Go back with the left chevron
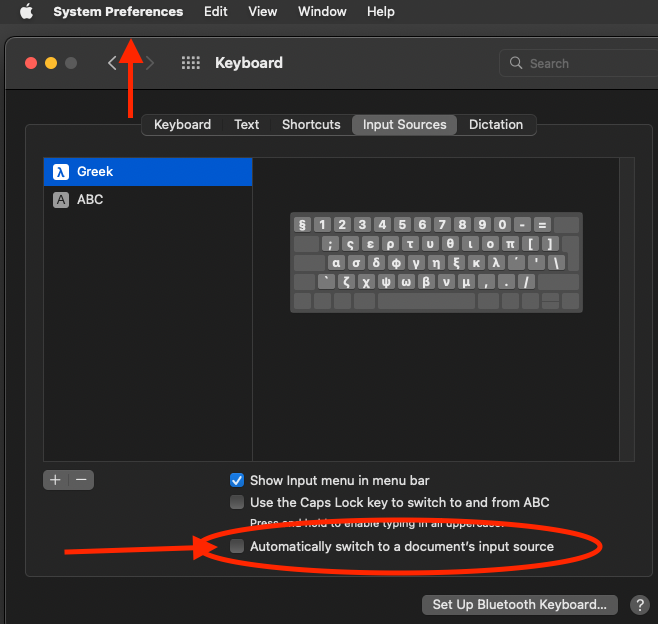The height and width of the screenshot is (624, 658). click(x=112, y=63)
